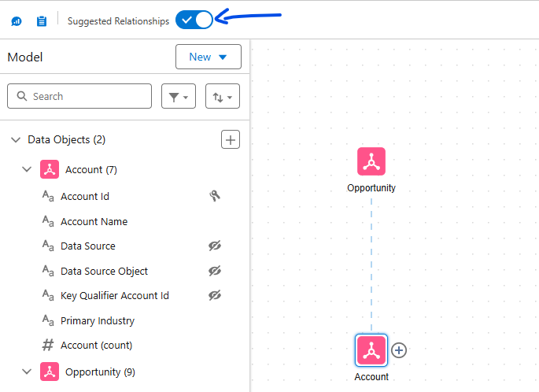This screenshot has height=392, width=539.
Task: Toggle visibility of Data Source field
Action: point(215,246)
